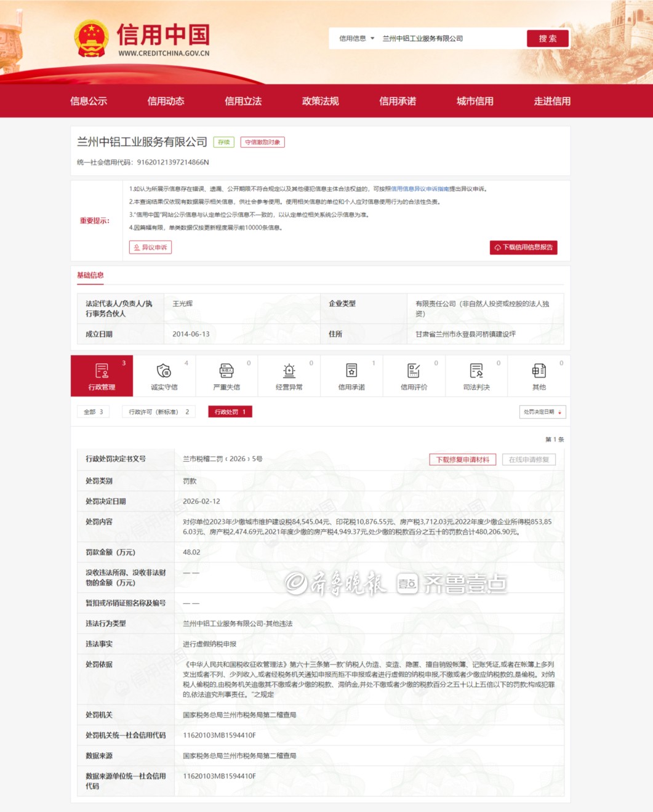
Task: Click the red 搜索 button
Action: click(x=547, y=39)
